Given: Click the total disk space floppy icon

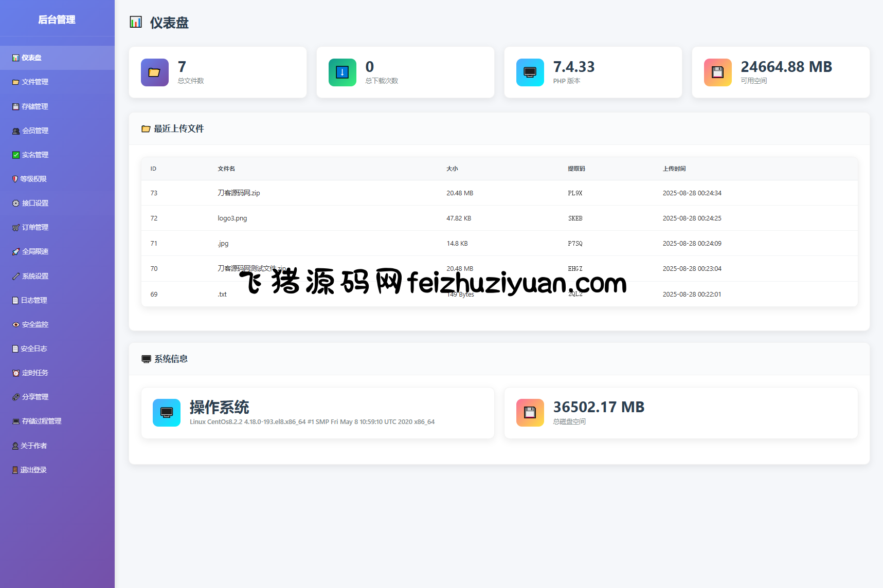Looking at the screenshot, I should point(530,413).
